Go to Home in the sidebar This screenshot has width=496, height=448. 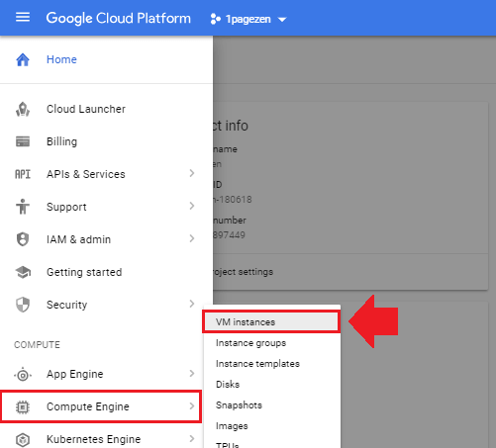pos(61,59)
